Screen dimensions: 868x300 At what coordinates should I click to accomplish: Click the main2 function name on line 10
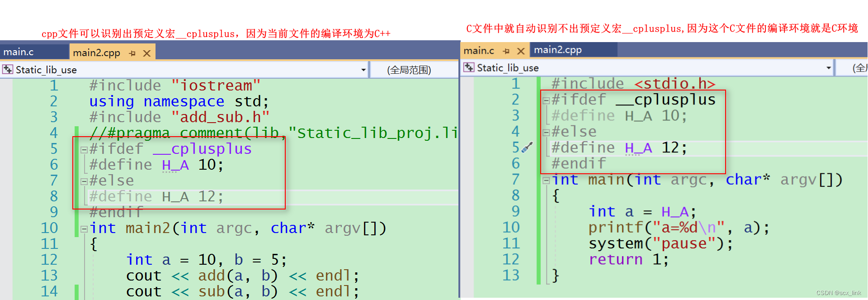point(148,228)
